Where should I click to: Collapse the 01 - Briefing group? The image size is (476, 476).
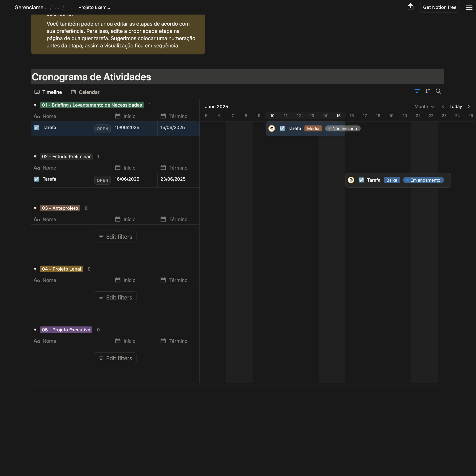point(35,105)
